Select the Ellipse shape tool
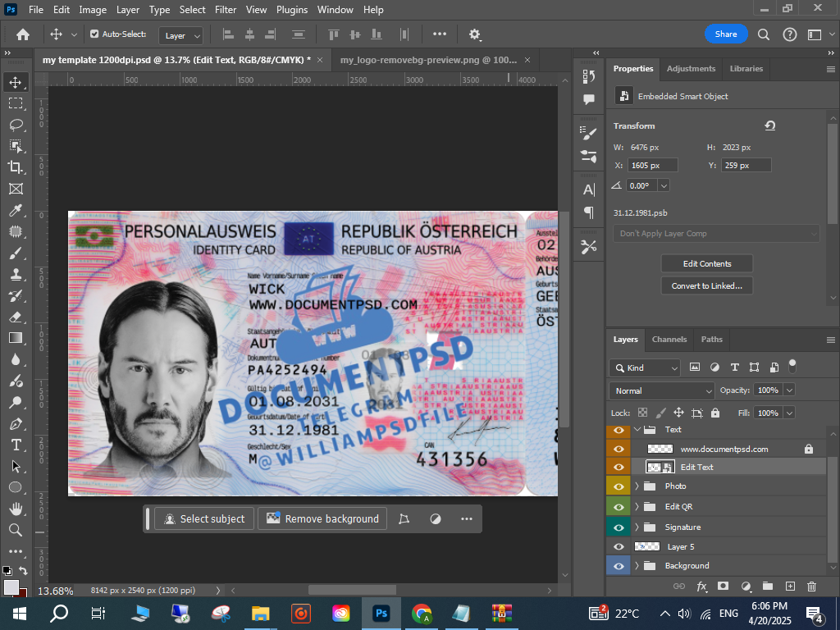This screenshot has height=630, width=840. click(16, 487)
